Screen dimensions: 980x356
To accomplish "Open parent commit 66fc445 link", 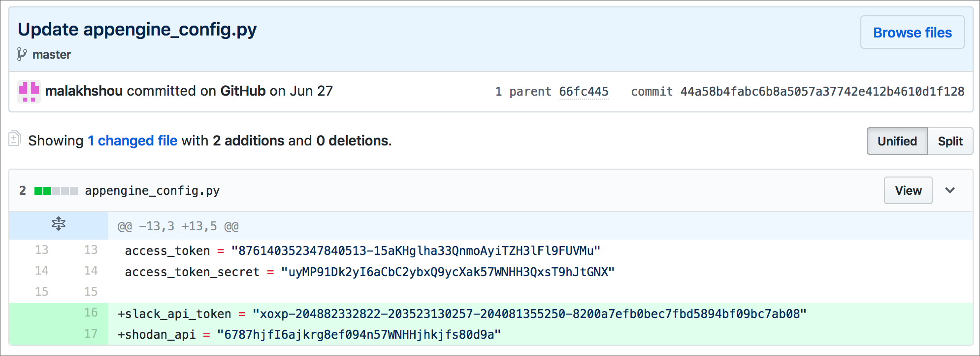I will pyautogui.click(x=584, y=92).
